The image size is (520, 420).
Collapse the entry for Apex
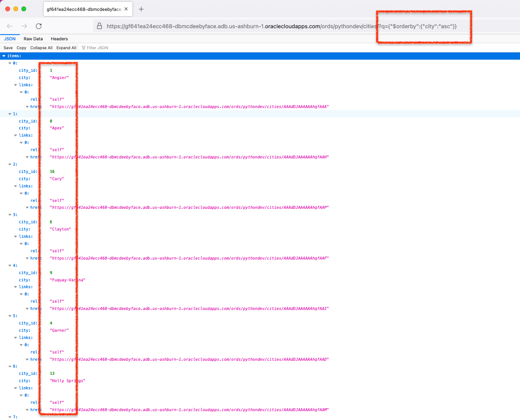point(10,114)
